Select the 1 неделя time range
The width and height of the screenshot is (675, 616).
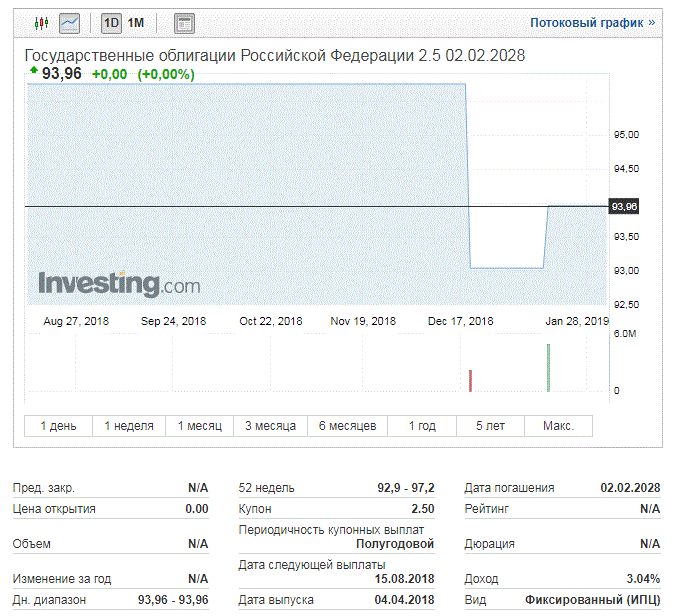click(129, 426)
